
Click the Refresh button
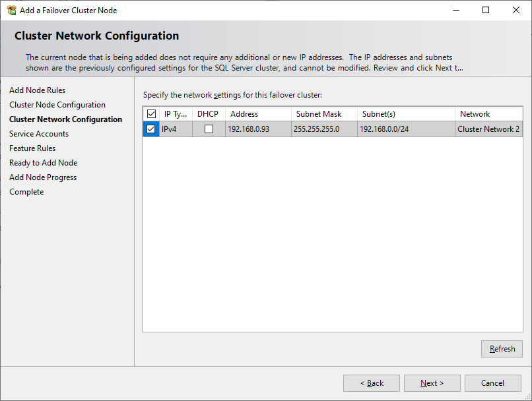tap(502, 349)
